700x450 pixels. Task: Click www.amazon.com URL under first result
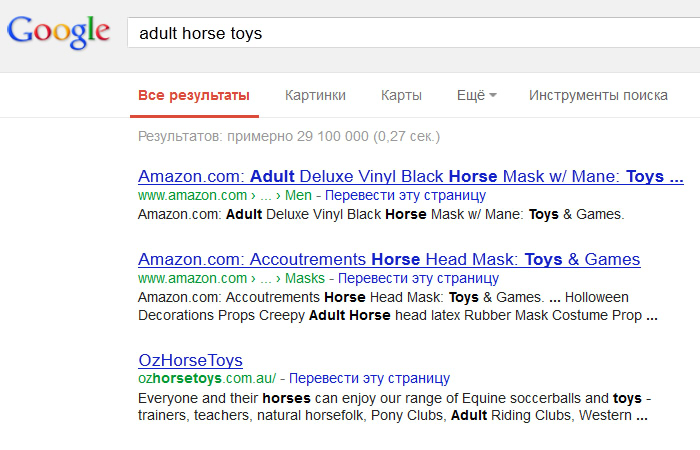coord(192,196)
